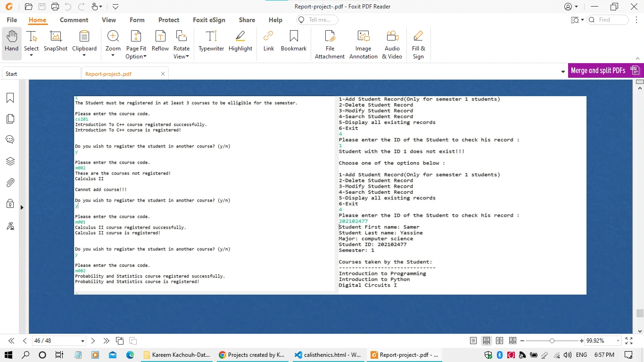Image resolution: width=644 pixels, height=362 pixels.
Task: Switch to the Comment tab
Action: [x=74, y=20]
